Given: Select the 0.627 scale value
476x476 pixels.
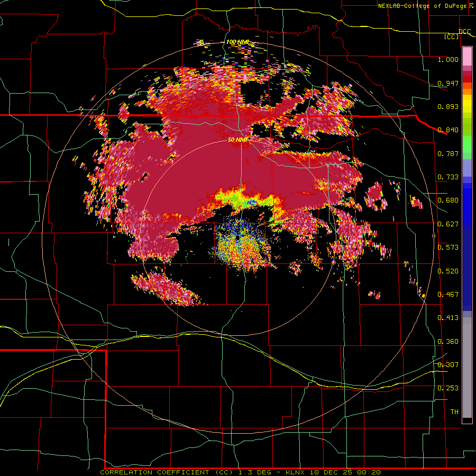Looking at the screenshot, I should coord(448,224).
